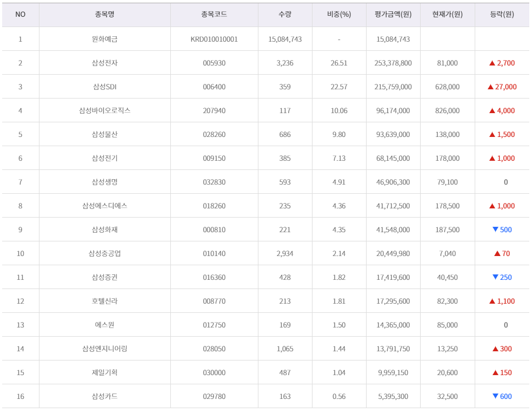Click the 96,174,000 valuation amount
This screenshot has width=532, height=413.
[393, 110]
